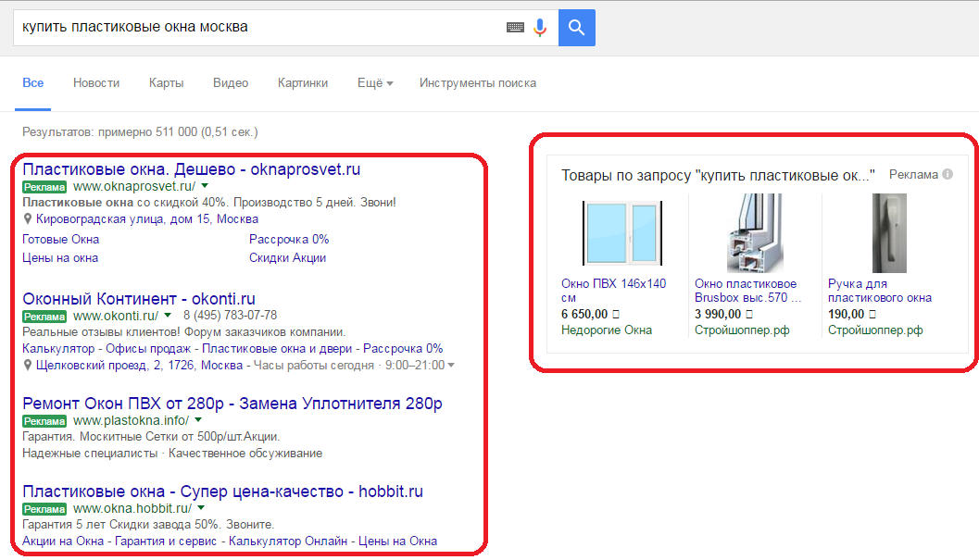Open ad title Ремонт Окон ПВХ от 280р

click(232, 404)
